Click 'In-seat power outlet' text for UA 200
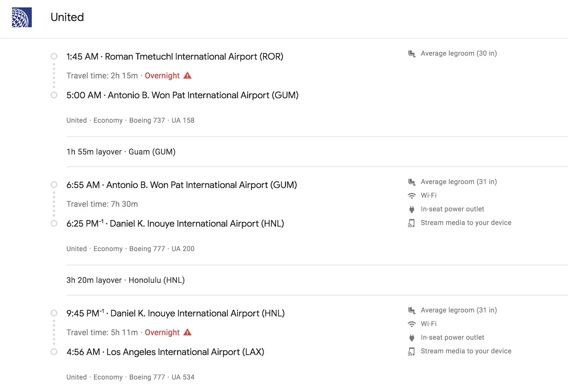Screen dimensions: 568x392 click(x=453, y=209)
